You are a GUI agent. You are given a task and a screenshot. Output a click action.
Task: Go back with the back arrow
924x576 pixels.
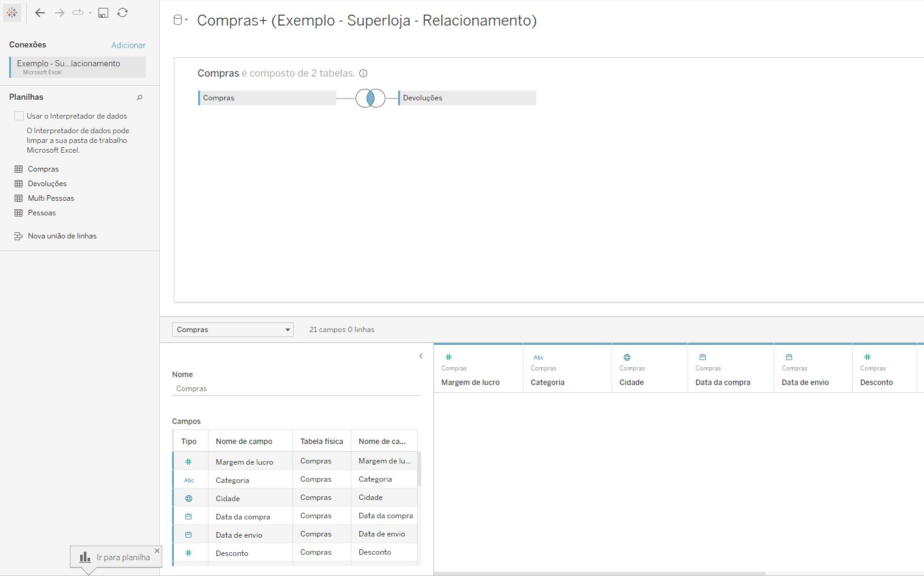40,13
